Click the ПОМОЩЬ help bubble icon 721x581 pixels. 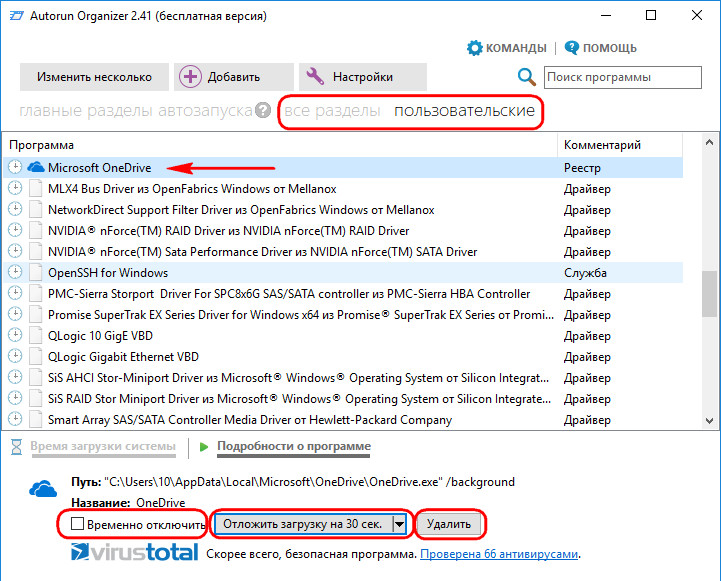(572, 47)
